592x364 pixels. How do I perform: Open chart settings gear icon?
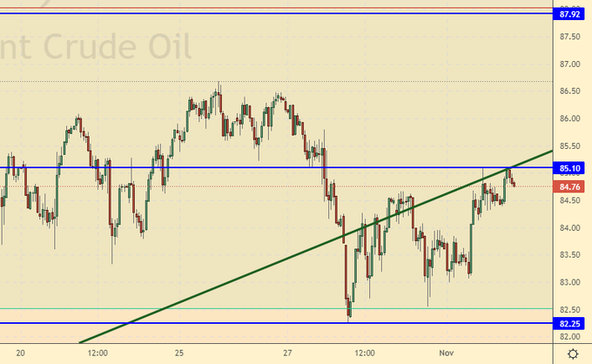(572, 353)
